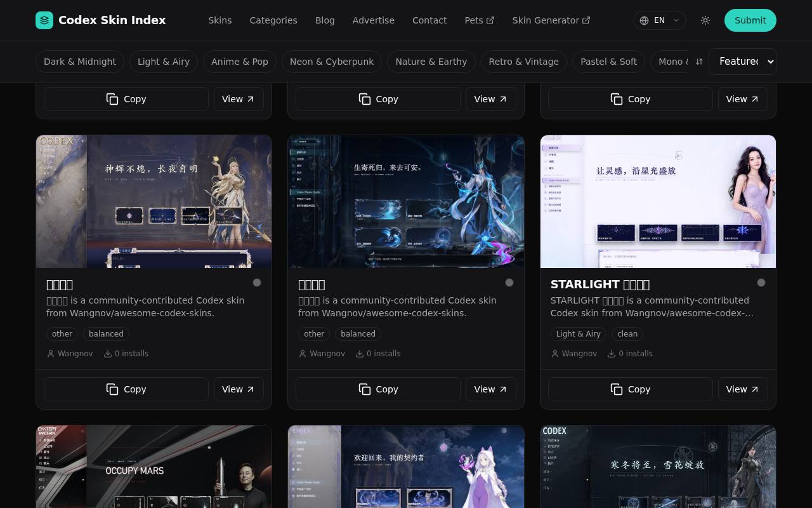Click the external-link icon beside Pets
812x508 pixels.
tap(490, 20)
